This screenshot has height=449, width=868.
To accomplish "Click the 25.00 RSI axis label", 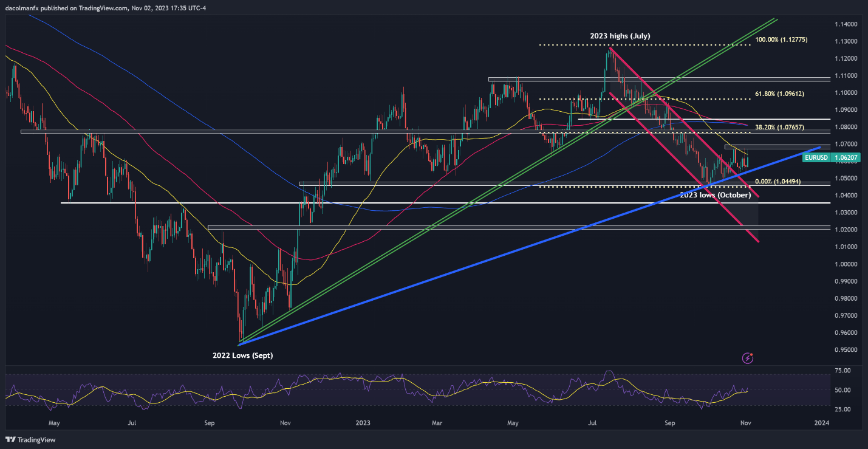I will pyautogui.click(x=841, y=410).
